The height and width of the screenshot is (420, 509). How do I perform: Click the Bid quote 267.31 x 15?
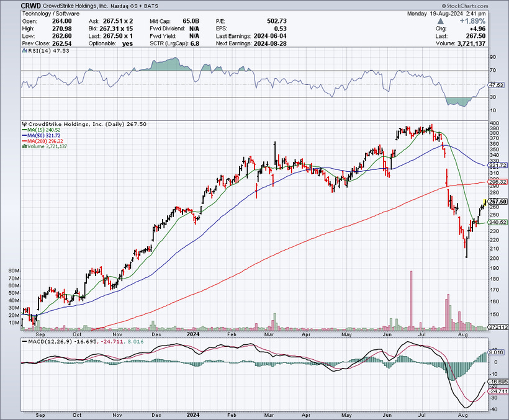116,29
